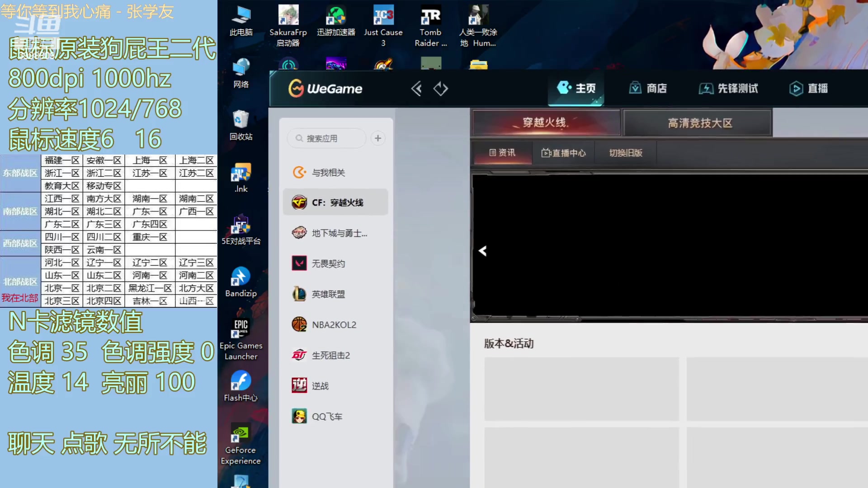This screenshot has height=488, width=868.
Task: Click the WeGame logo
Action: click(325, 89)
